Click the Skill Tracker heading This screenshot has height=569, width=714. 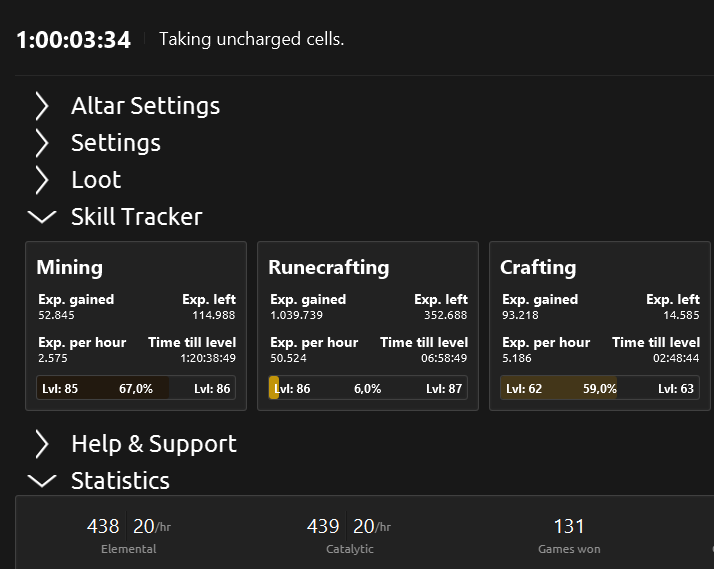(x=136, y=217)
